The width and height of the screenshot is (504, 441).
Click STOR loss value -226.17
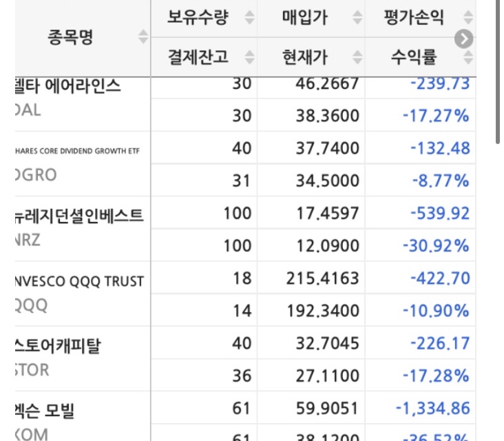pyautogui.click(x=441, y=343)
